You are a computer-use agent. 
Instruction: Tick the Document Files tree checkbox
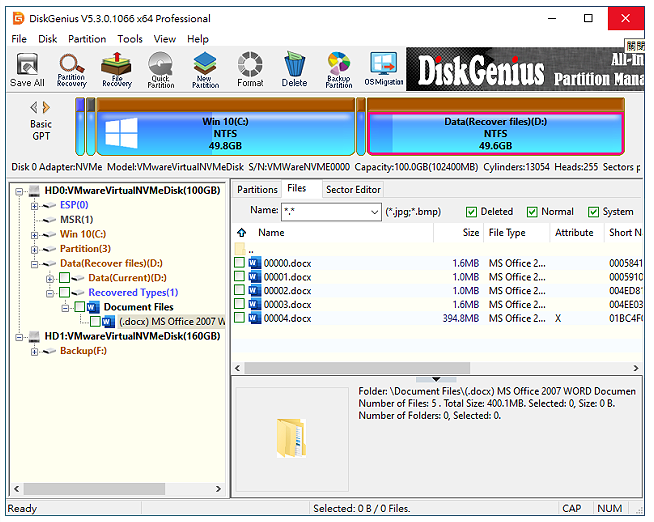click(x=80, y=307)
